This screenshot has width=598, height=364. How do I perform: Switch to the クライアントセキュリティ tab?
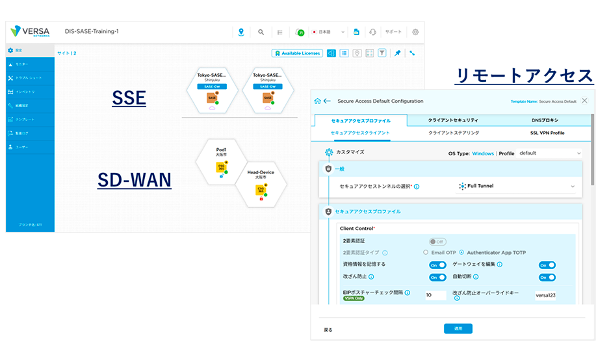453,120
